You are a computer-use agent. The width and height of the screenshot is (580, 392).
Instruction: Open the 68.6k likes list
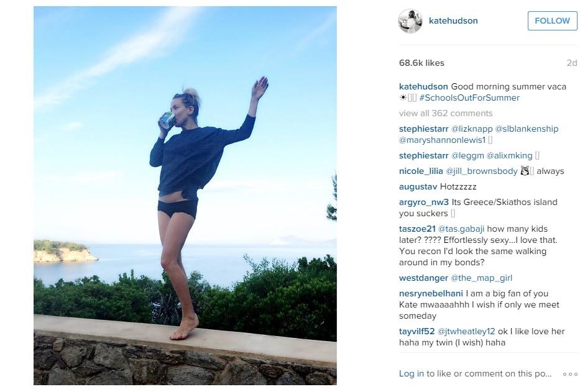[x=421, y=63]
